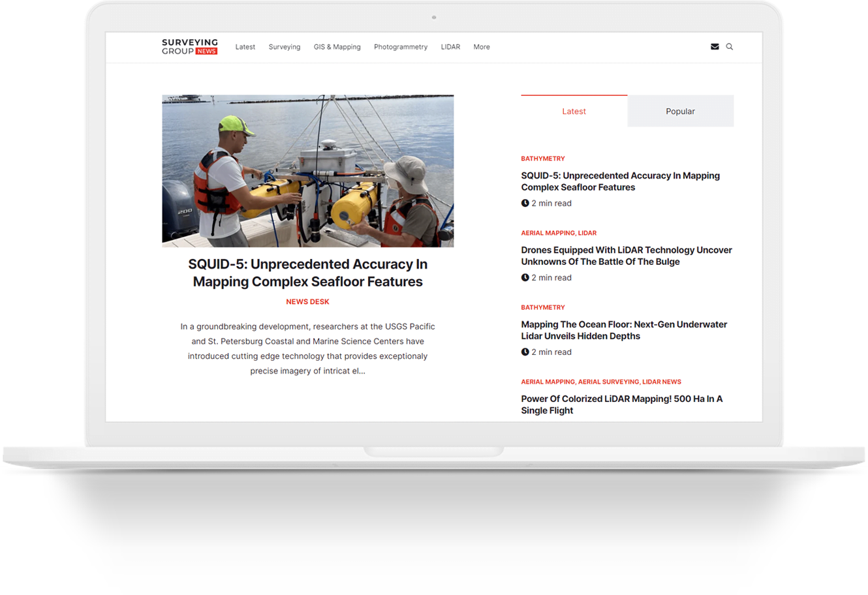The image size is (868, 595).
Task: Open Mapping The Ocean Floor article
Action: click(623, 330)
